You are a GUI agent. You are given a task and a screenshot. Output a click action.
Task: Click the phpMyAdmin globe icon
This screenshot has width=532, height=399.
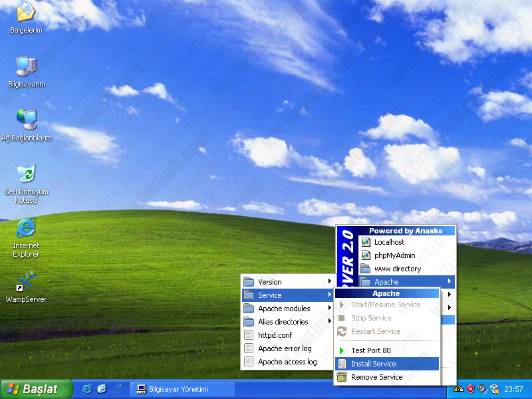365,255
